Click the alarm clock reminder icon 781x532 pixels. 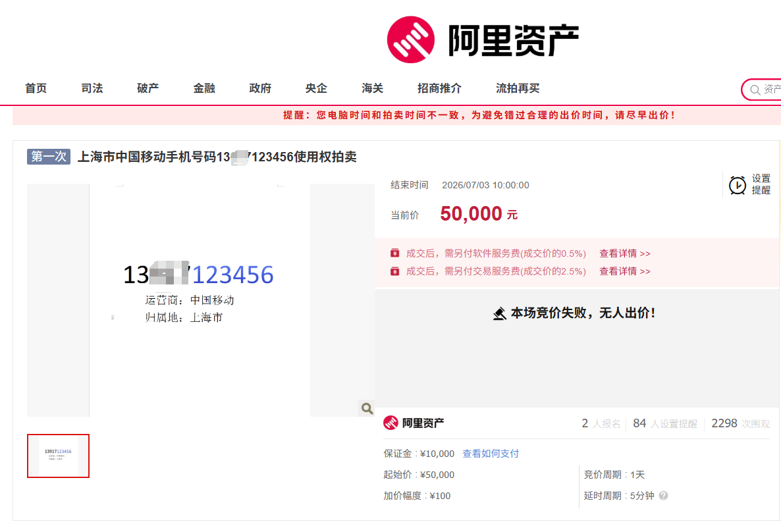[x=737, y=185]
